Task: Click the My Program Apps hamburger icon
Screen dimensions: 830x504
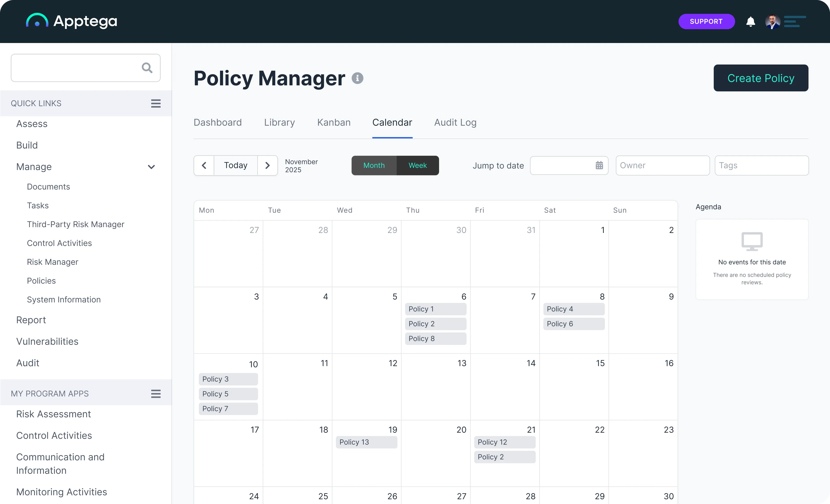Action: coord(156,394)
